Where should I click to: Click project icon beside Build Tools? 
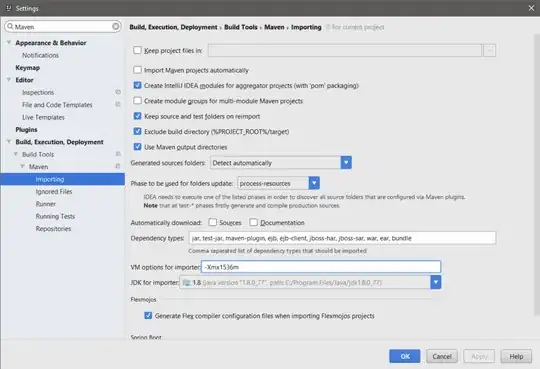pos(118,154)
